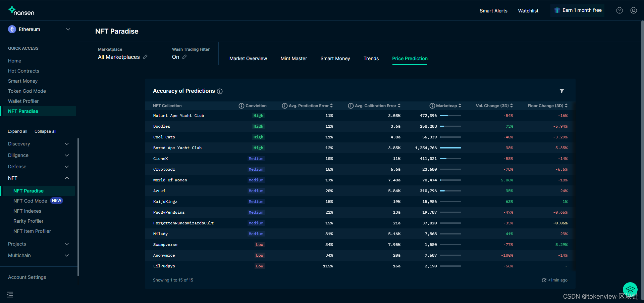This screenshot has width=644, height=303.
Task: Click the Mutant Ape Yacht Club marketcap bar
Action: [450, 116]
